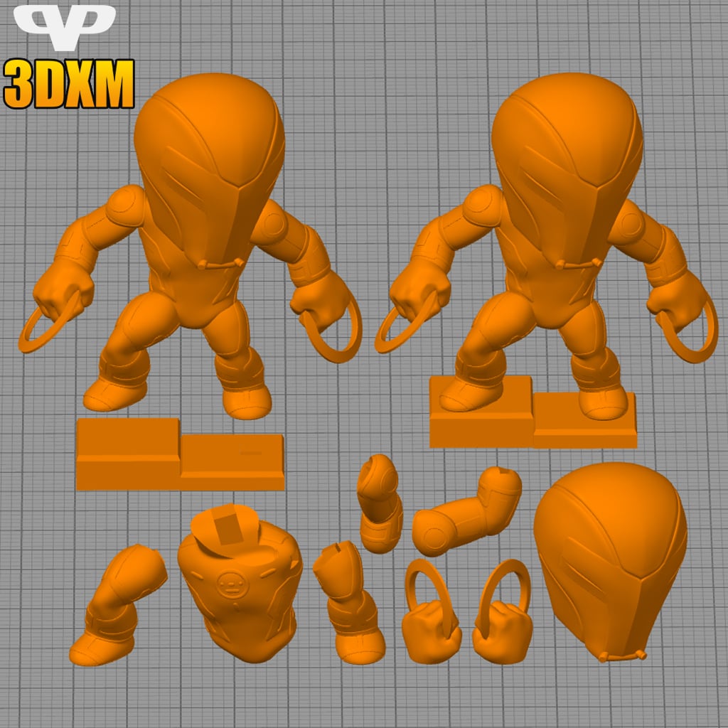Viewport: 728px width, 728px height.
Task: Select the assembled figure without a base
Action: point(191,246)
